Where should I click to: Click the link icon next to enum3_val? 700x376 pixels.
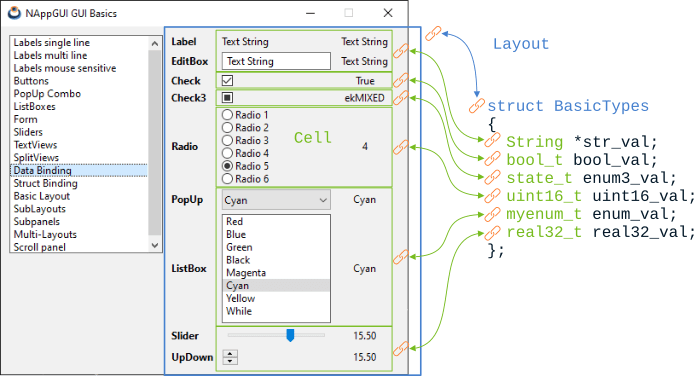pyautogui.click(x=492, y=177)
